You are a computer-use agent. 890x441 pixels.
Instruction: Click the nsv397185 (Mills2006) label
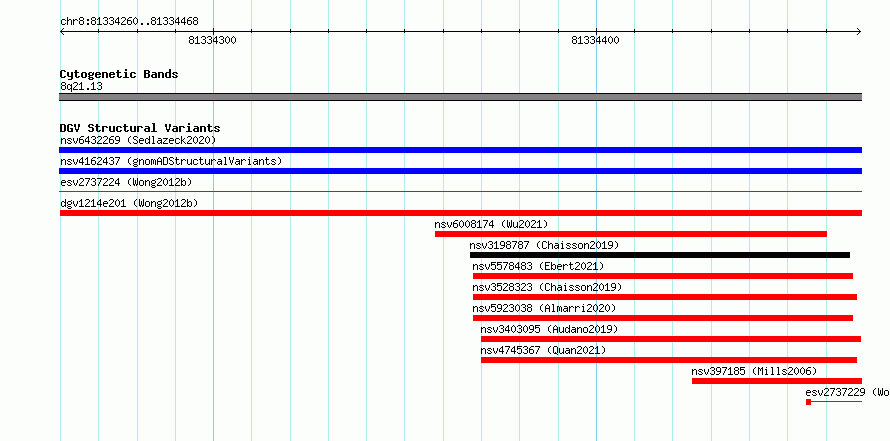754,371
